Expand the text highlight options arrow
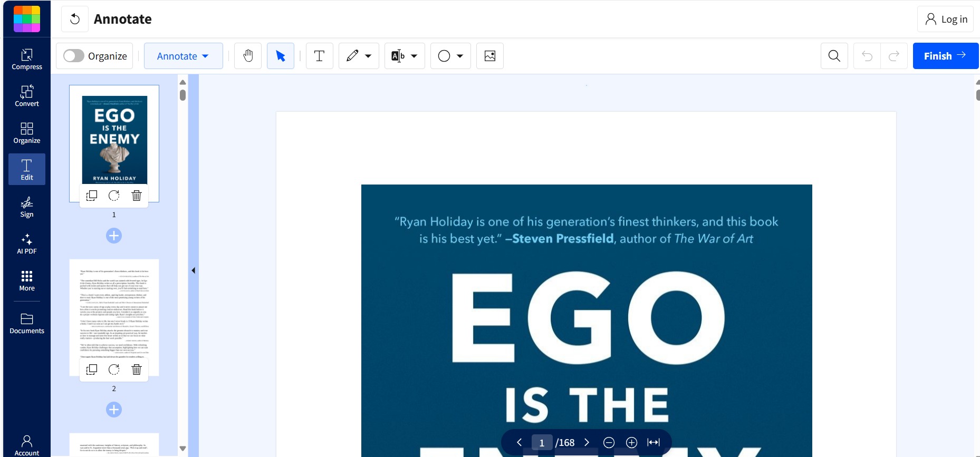Viewport: 980px width, 457px height. point(414,56)
